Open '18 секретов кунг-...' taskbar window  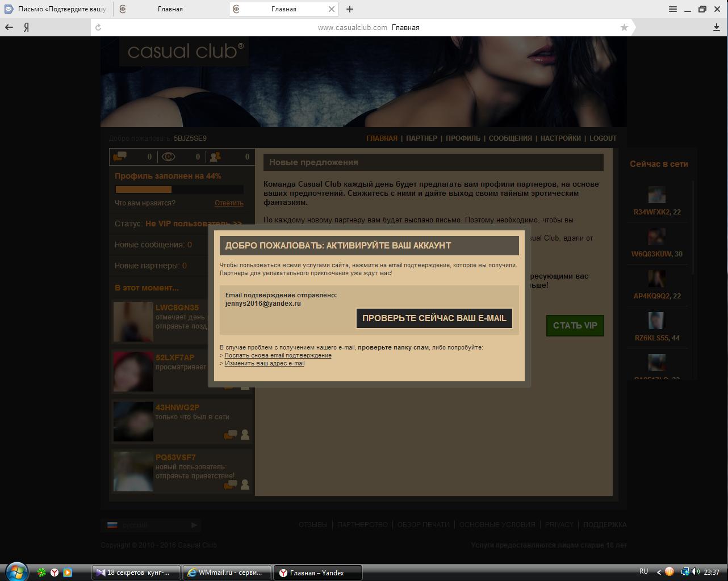[x=136, y=572]
